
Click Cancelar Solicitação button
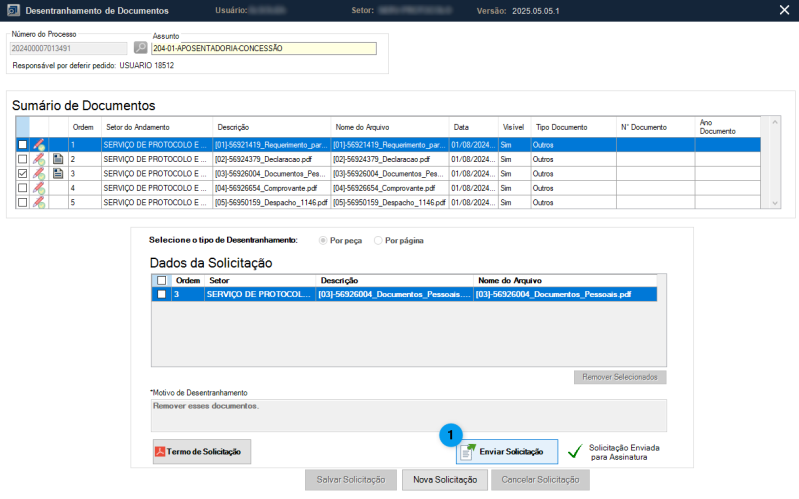point(540,480)
